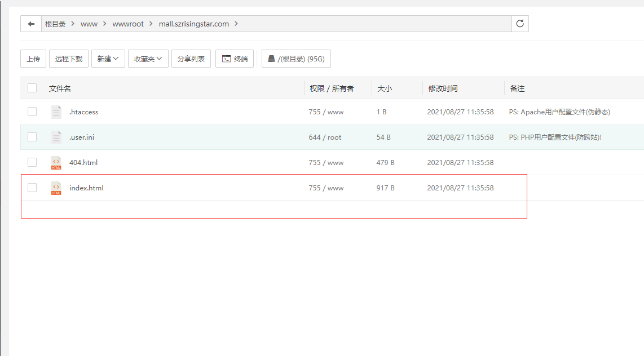Sort by 修改时间 column header
The width and height of the screenshot is (644, 356).
(443, 88)
